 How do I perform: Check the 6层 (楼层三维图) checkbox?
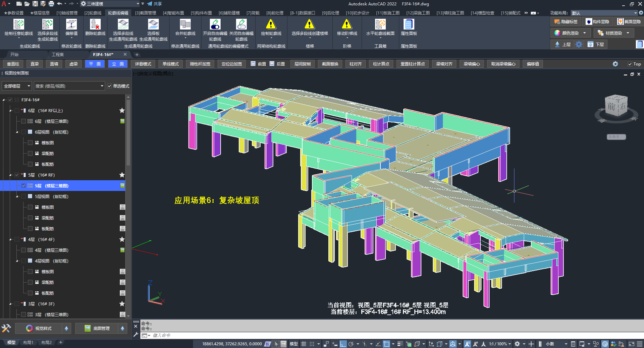(23, 121)
